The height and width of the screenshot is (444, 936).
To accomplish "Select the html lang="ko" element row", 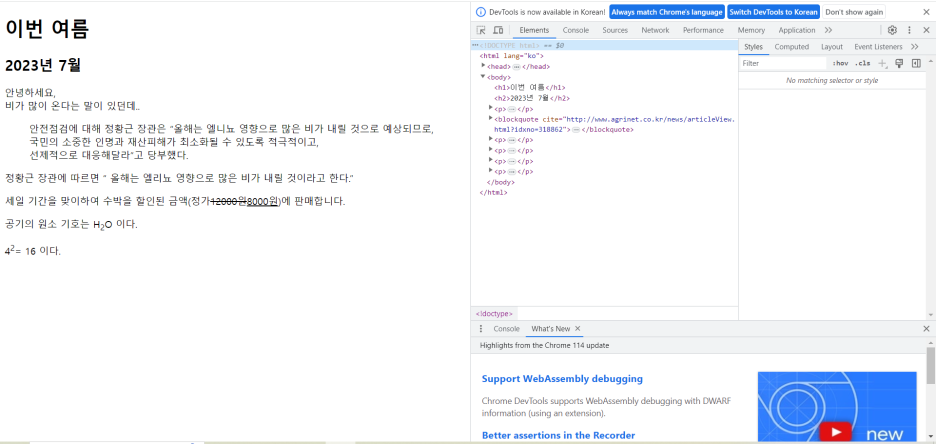I will click(x=512, y=56).
